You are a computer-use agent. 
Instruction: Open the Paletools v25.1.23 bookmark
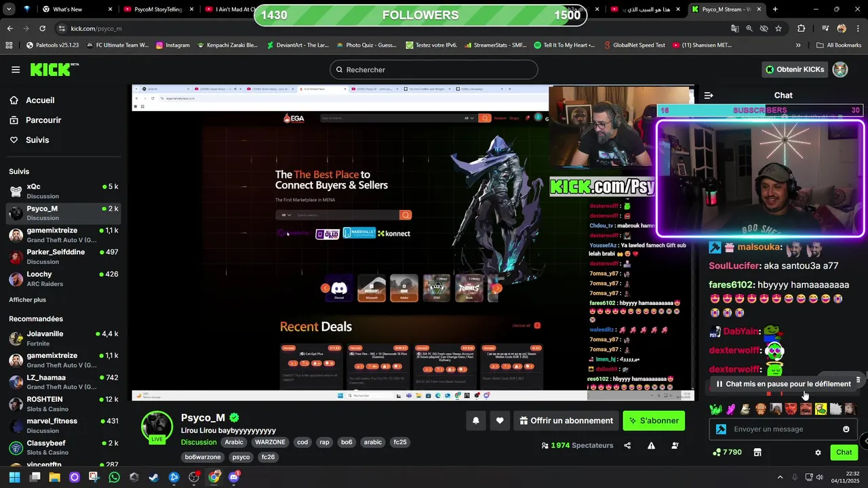(52, 45)
